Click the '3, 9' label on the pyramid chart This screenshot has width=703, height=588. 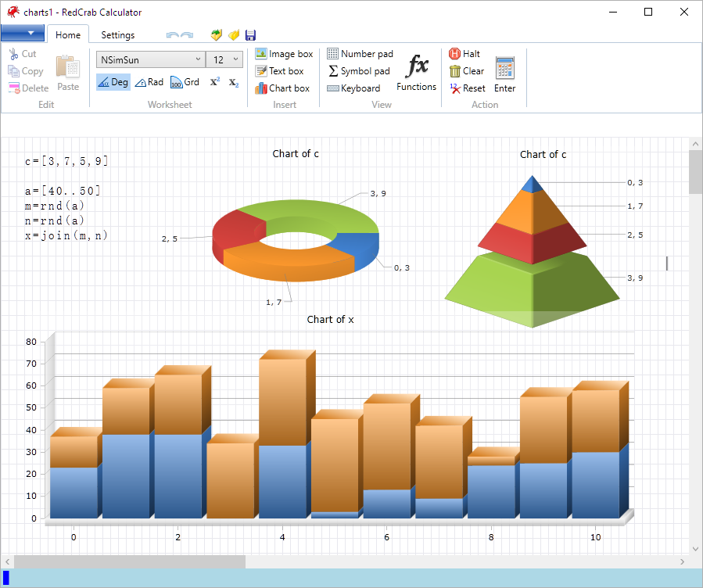click(635, 278)
